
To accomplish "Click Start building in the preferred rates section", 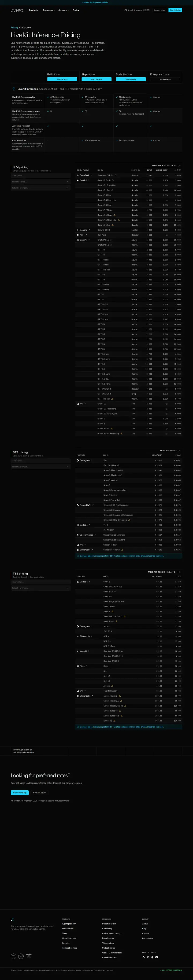I will tap(20, 792).
